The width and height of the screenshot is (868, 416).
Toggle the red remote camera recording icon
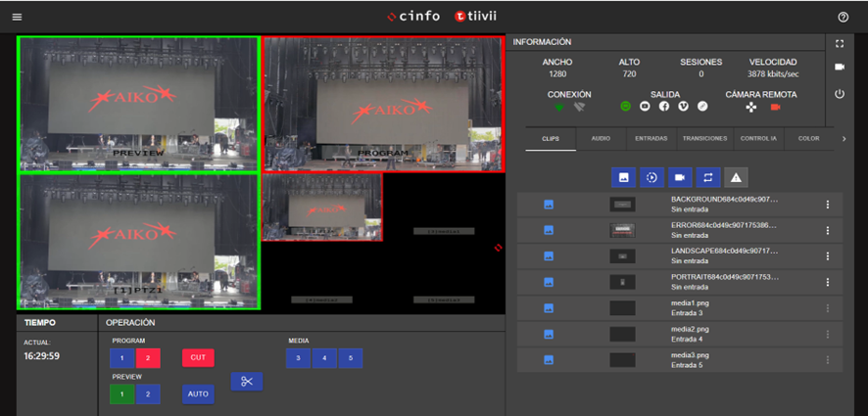[775, 106]
